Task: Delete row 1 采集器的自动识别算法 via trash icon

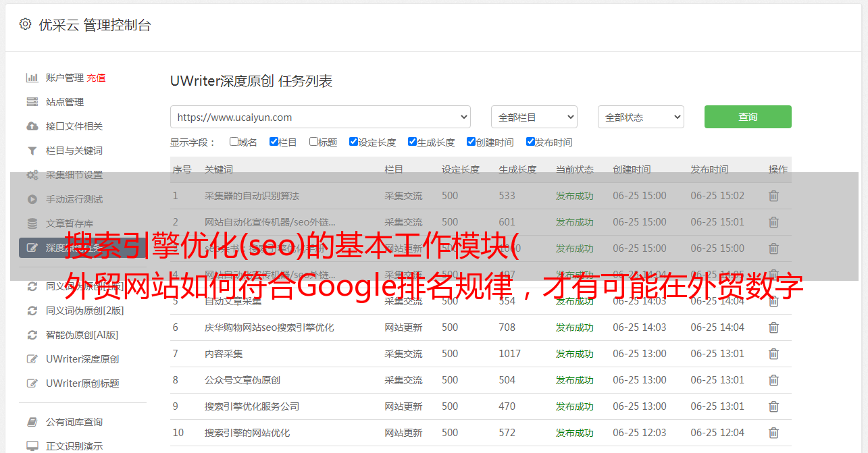Action: [x=773, y=196]
